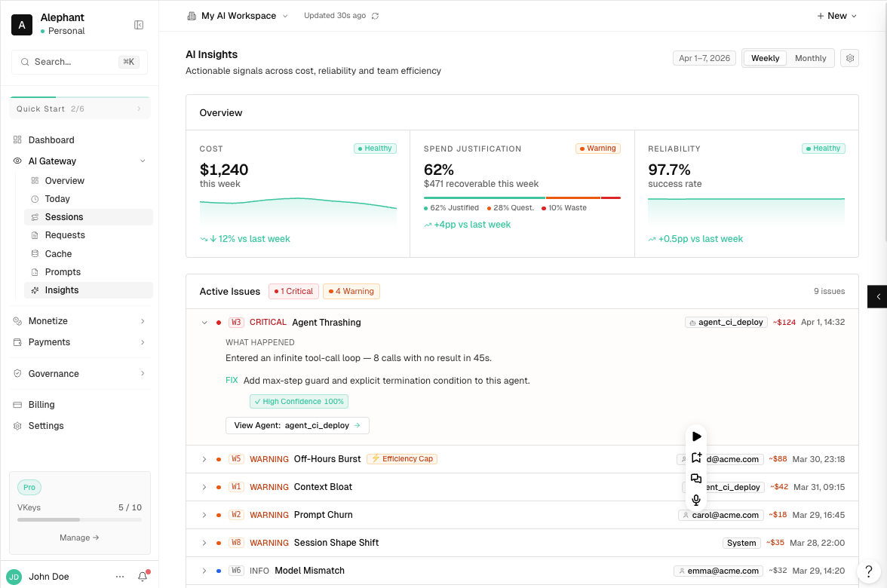Click Manage link in VKeys card
Image resolution: width=887 pixels, height=588 pixels.
pyautogui.click(x=79, y=537)
